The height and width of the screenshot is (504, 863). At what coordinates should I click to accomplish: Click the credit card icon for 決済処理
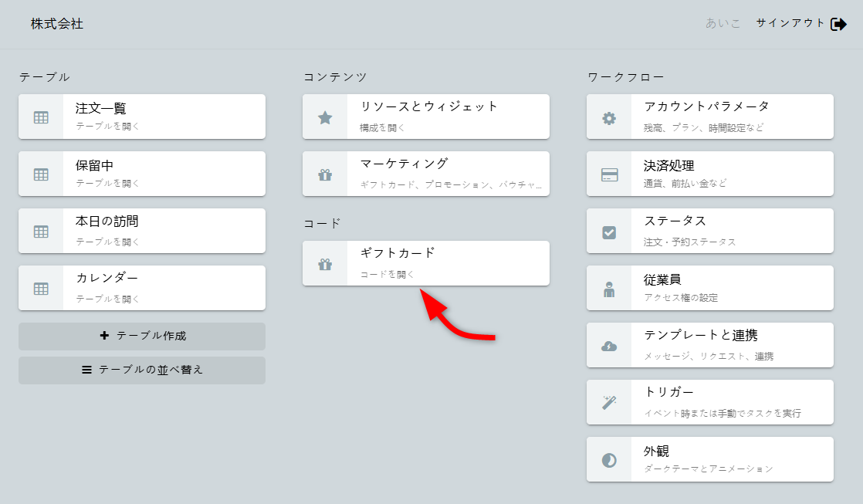click(x=609, y=174)
